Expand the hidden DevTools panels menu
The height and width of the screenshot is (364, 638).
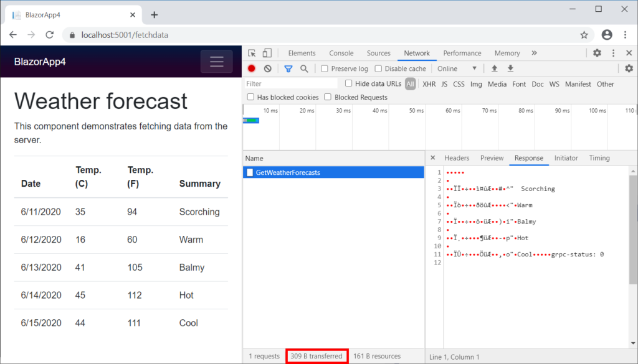(535, 53)
